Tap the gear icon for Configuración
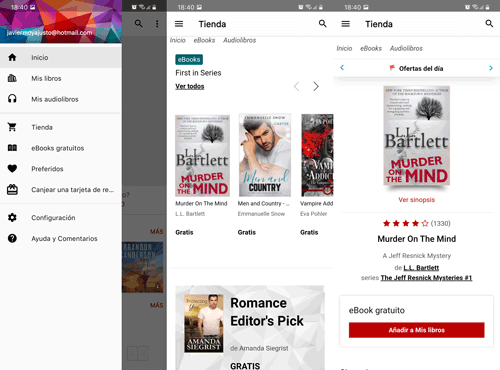The image size is (500, 370). pyautogui.click(x=12, y=218)
